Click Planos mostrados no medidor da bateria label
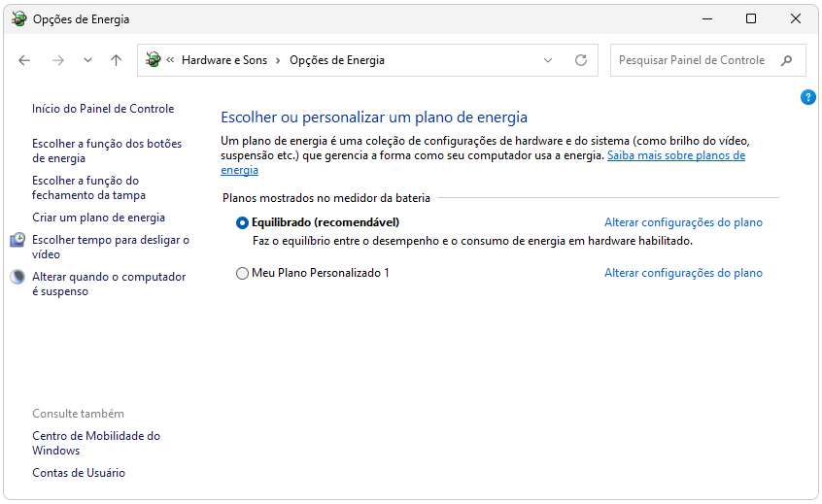This screenshot has width=822, height=504. click(x=326, y=198)
